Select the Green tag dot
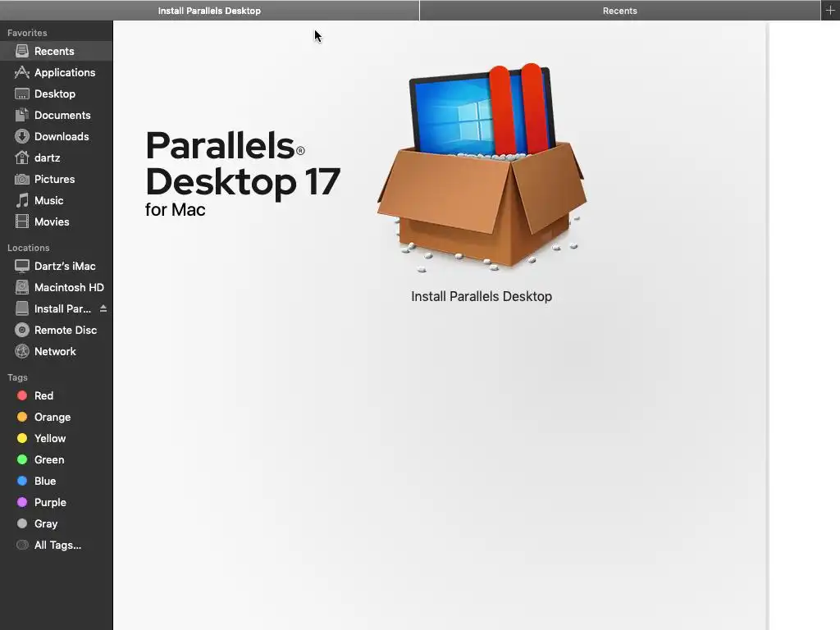840x630 pixels. click(22, 459)
